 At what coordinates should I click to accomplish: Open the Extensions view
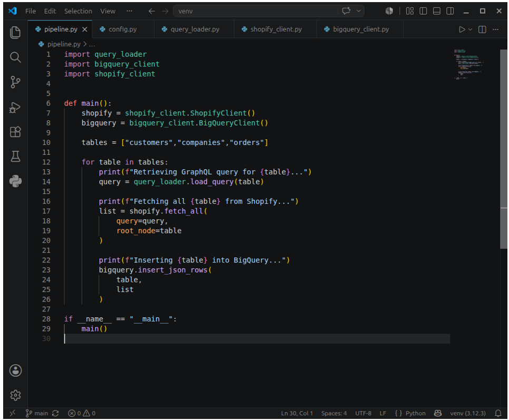click(15, 132)
